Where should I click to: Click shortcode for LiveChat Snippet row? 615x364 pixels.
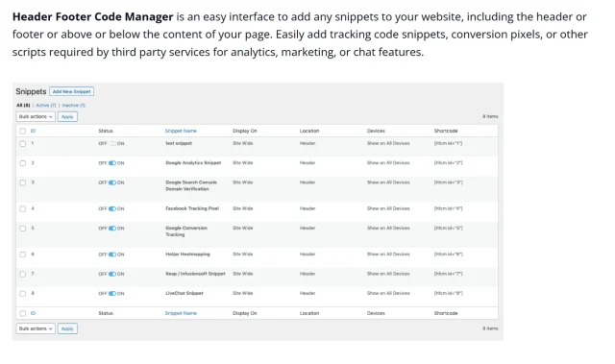coord(449,293)
